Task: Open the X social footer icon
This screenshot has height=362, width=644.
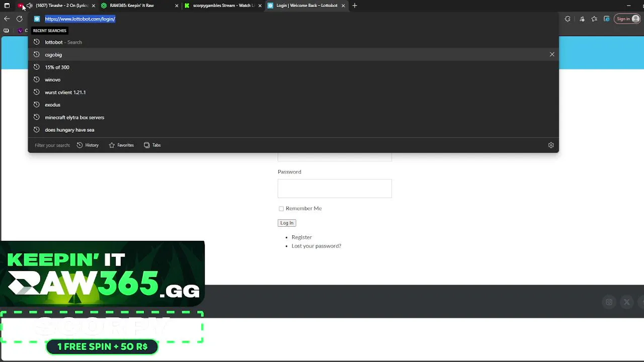Action: 626,302
